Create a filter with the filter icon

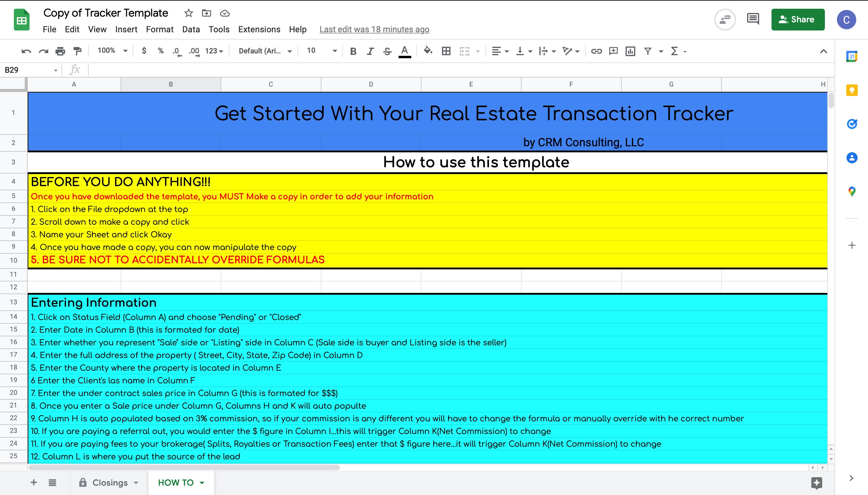648,51
